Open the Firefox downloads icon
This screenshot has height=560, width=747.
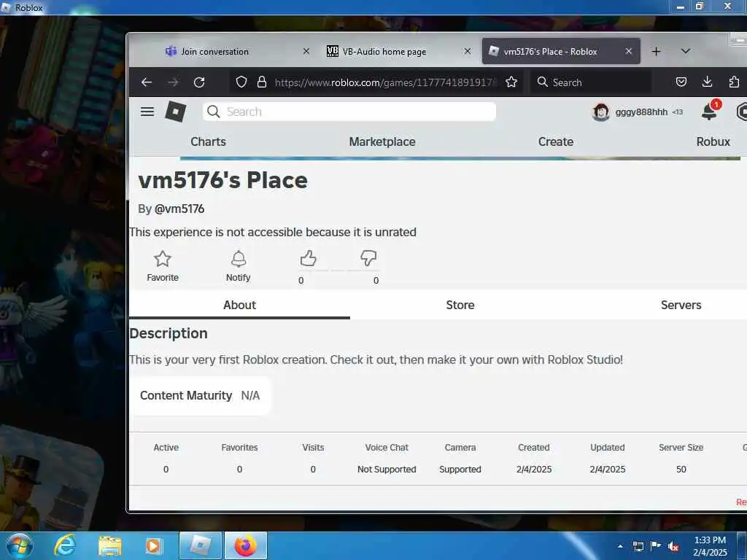[708, 82]
